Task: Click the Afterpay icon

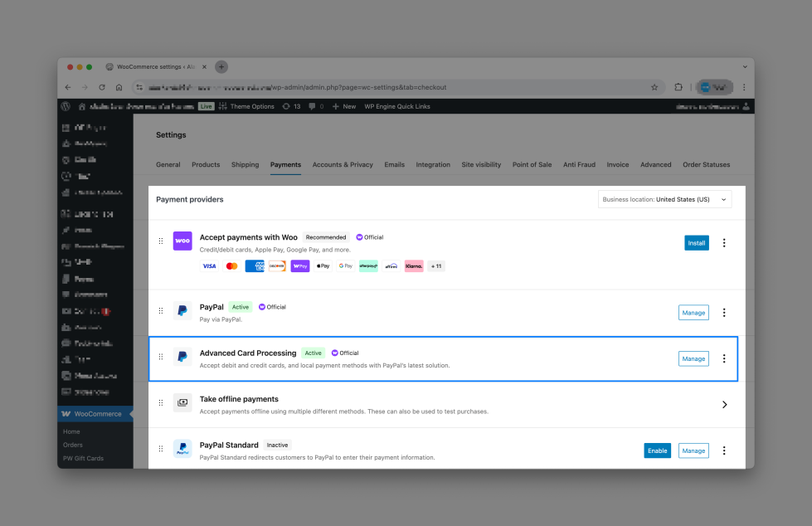Action: tap(368, 266)
